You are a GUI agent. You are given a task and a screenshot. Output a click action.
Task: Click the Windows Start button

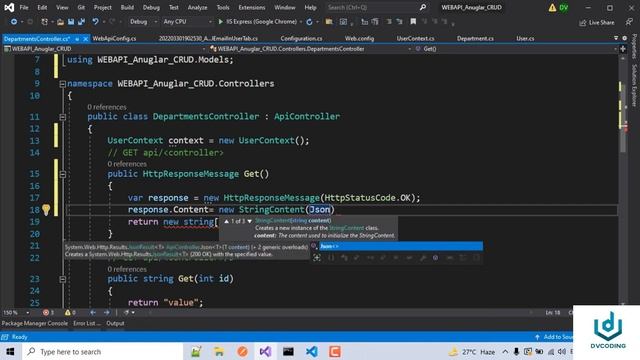(x=10, y=351)
